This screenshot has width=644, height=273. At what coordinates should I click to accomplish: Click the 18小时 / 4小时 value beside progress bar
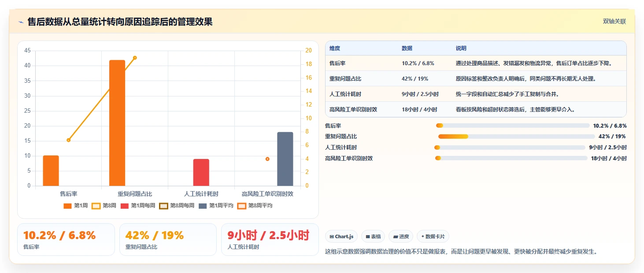pos(609,158)
